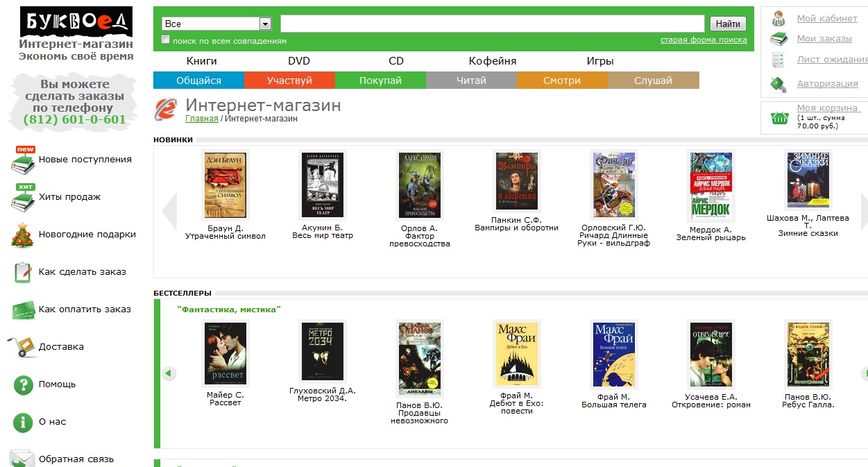Open the Авторизация link

(827, 84)
